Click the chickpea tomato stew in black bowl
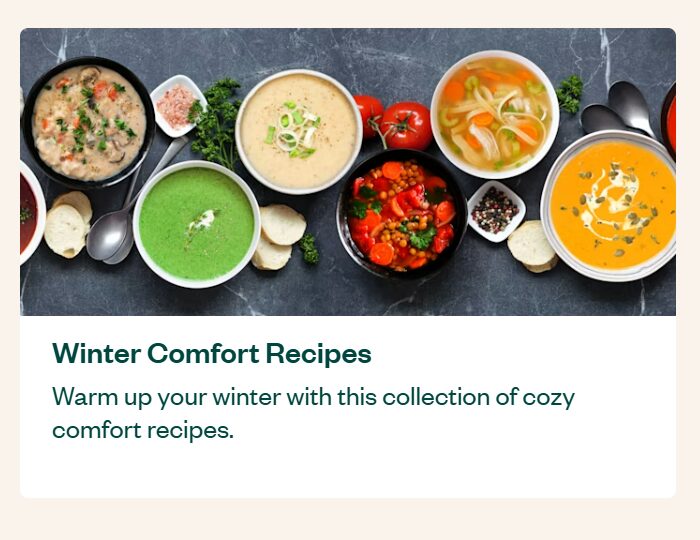This screenshot has height=540, width=700. pyautogui.click(x=402, y=214)
